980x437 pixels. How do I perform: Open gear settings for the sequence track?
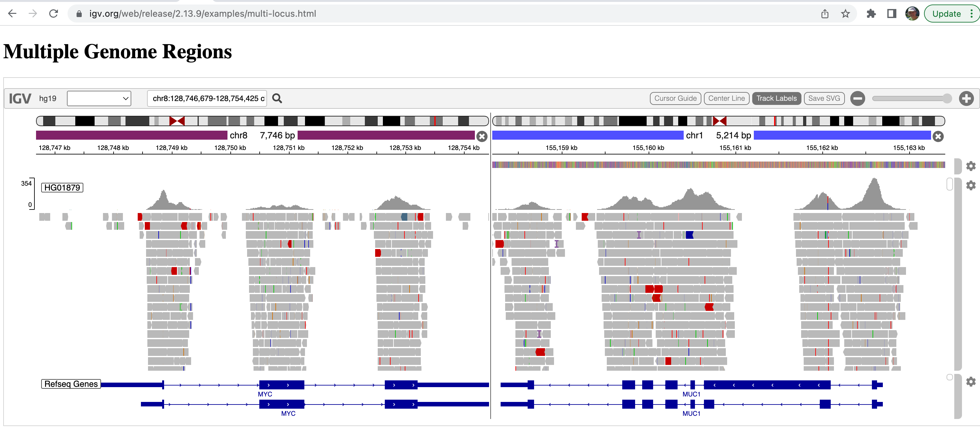[x=970, y=166]
